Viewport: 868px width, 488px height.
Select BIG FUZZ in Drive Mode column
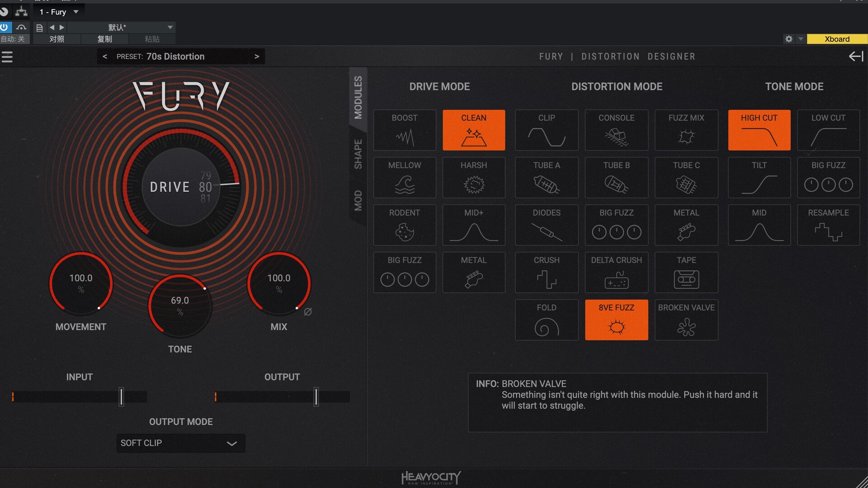click(405, 272)
